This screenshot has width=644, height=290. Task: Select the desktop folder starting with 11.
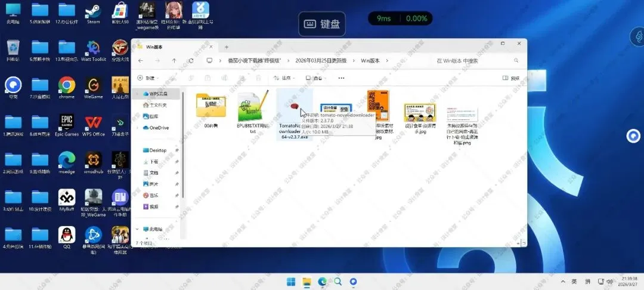[40, 237]
